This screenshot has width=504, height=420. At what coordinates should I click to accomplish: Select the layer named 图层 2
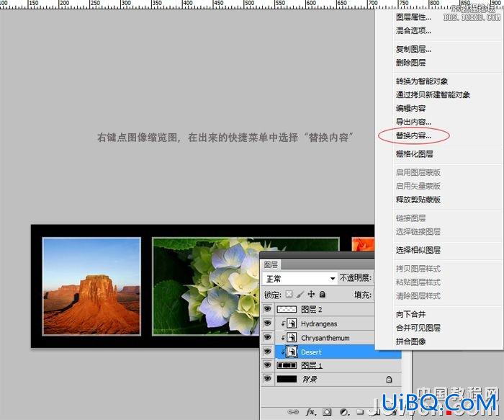coord(312,309)
